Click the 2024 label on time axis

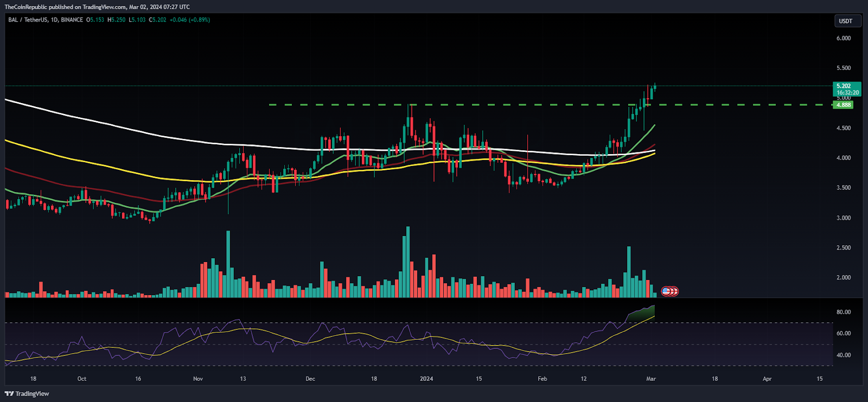pyautogui.click(x=426, y=379)
